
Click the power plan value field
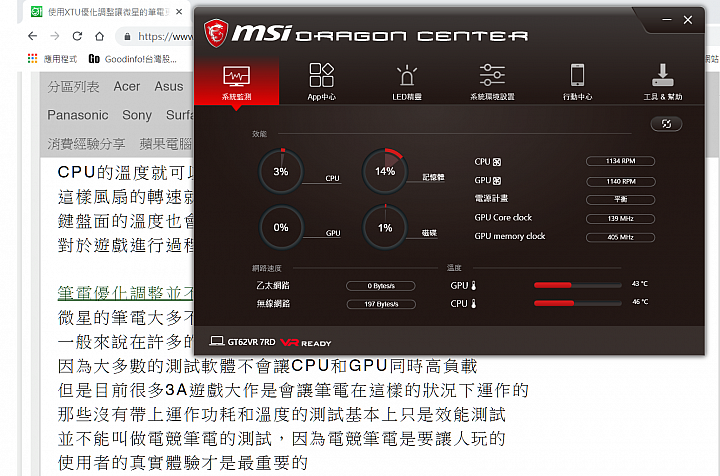(x=620, y=200)
